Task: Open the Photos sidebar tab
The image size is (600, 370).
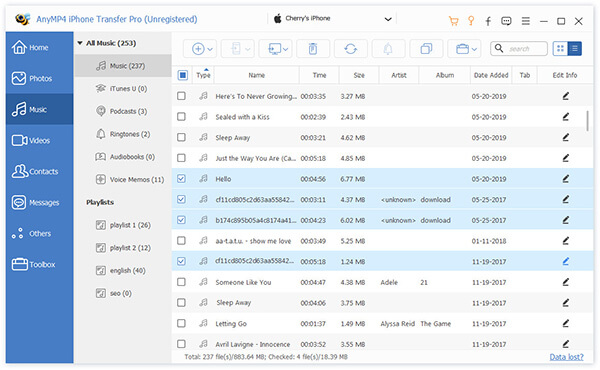Action: [x=39, y=78]
